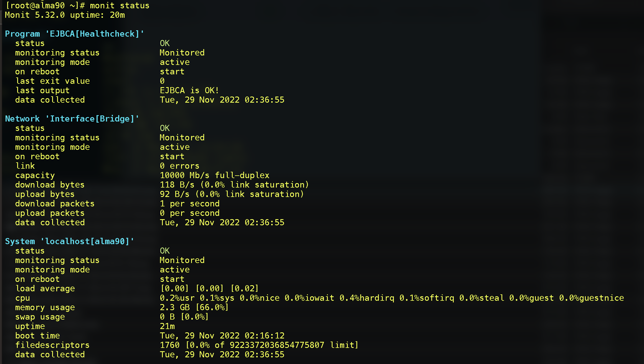Click the '1 per second' download packets value
The height and width of the screenshot is (364, 644).
tap(189, 204)
